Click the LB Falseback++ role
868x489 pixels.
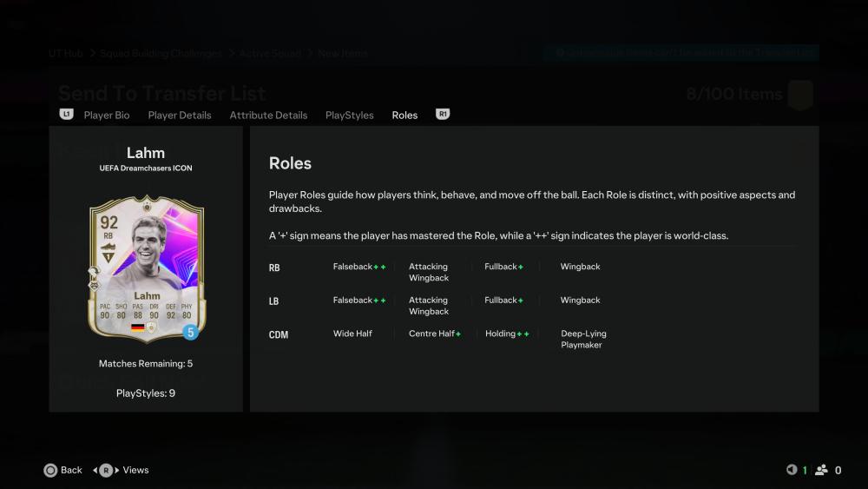[359, 301]
